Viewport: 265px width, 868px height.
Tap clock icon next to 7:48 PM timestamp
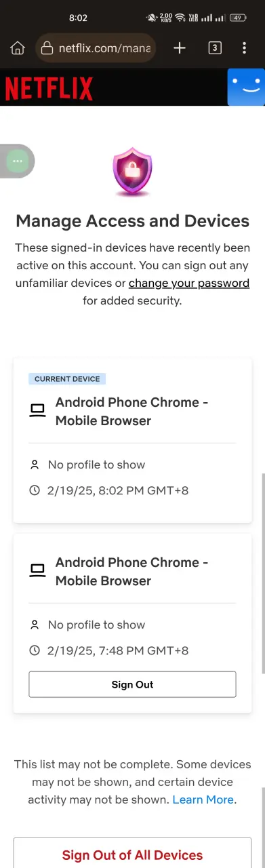click(x=35, y=650)
